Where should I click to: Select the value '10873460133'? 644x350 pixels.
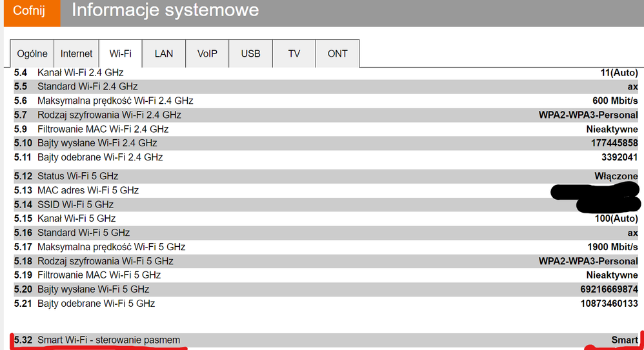pyautogui.click(x=609, y=304)
